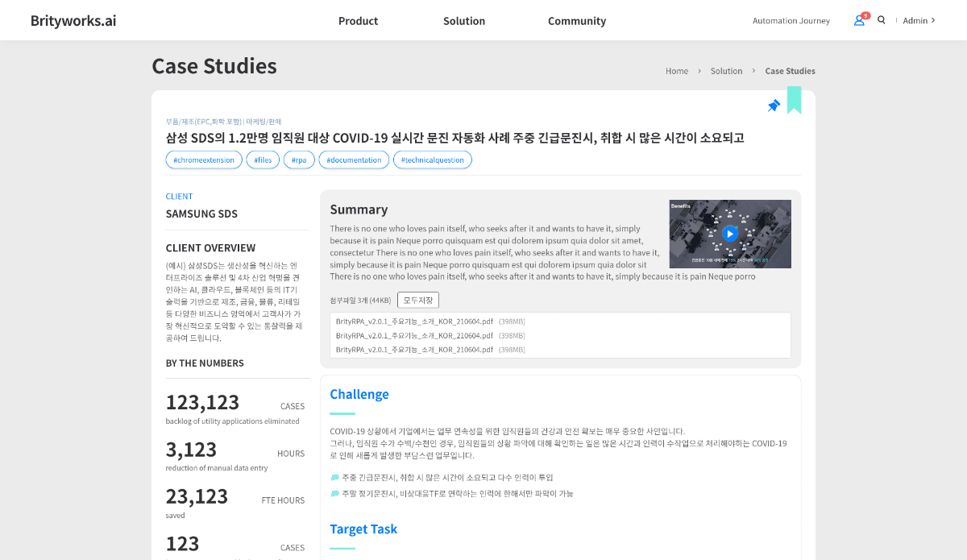Click the Target Task heading

[x=363, y=529]
